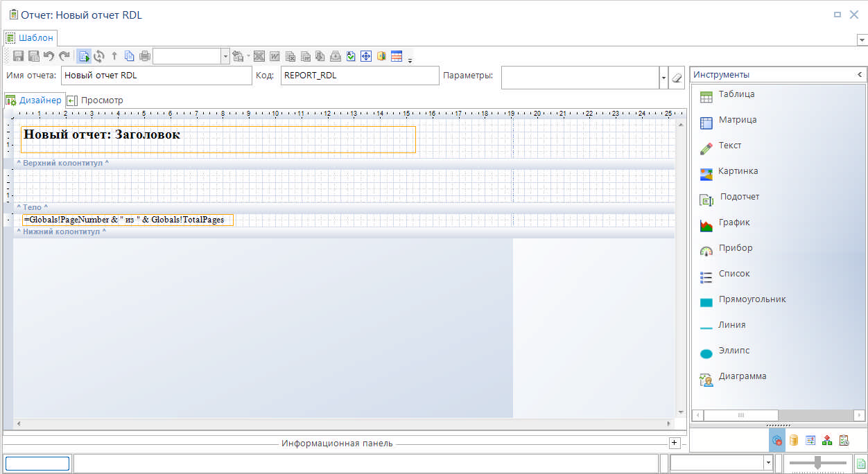The width and height of the screenshot is (868, 474).
Task: Click the zoom slider in status bar
Action: point(818,463)
